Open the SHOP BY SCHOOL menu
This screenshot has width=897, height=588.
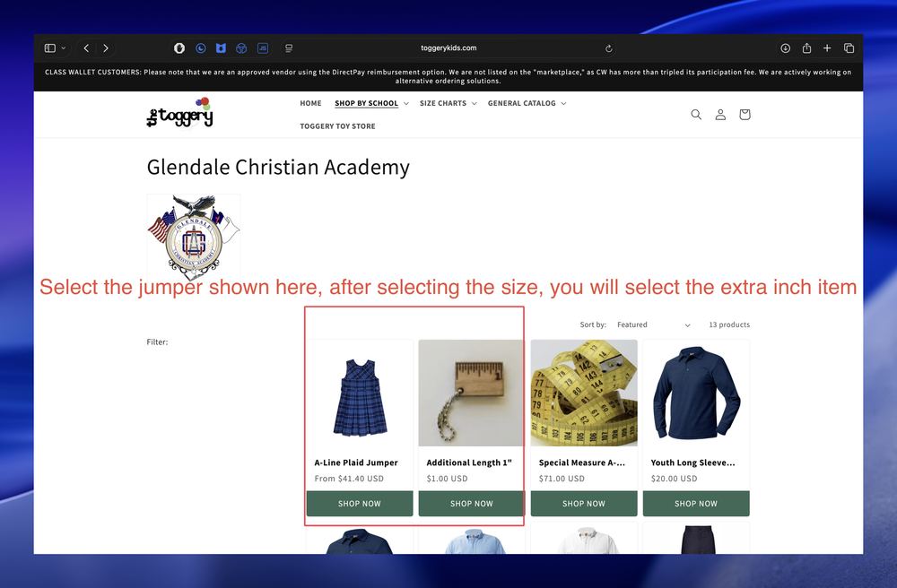point(372,103)
